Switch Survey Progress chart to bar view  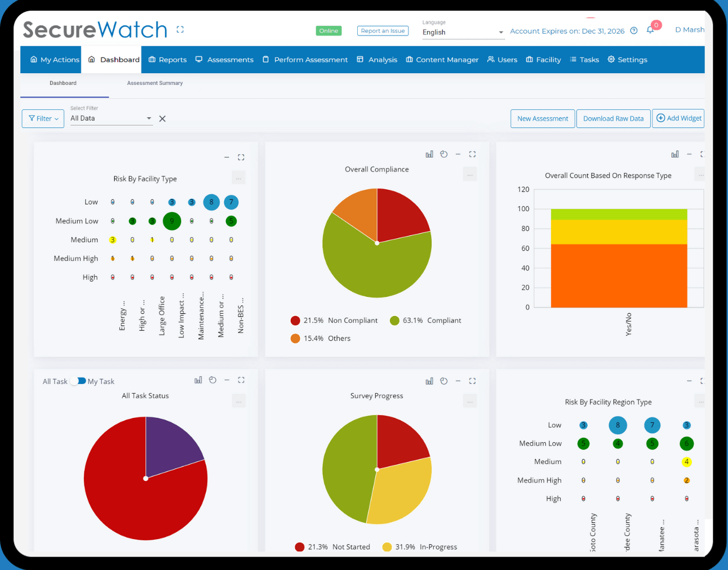pos(429,381)
